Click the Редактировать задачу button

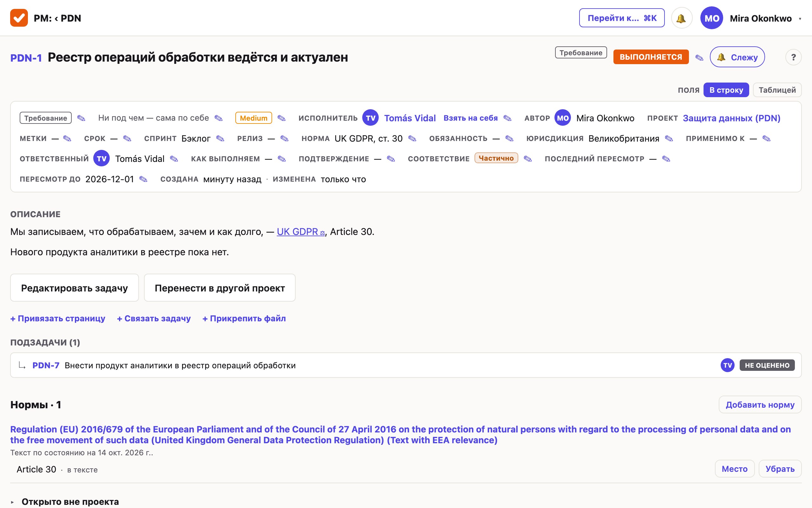pos(75,288)
